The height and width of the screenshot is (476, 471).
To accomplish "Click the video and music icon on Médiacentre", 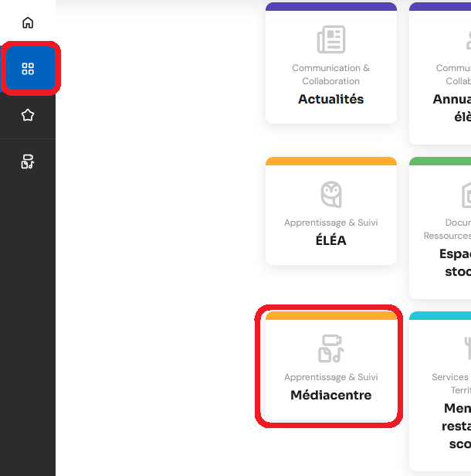I will (x=330, y=348).
